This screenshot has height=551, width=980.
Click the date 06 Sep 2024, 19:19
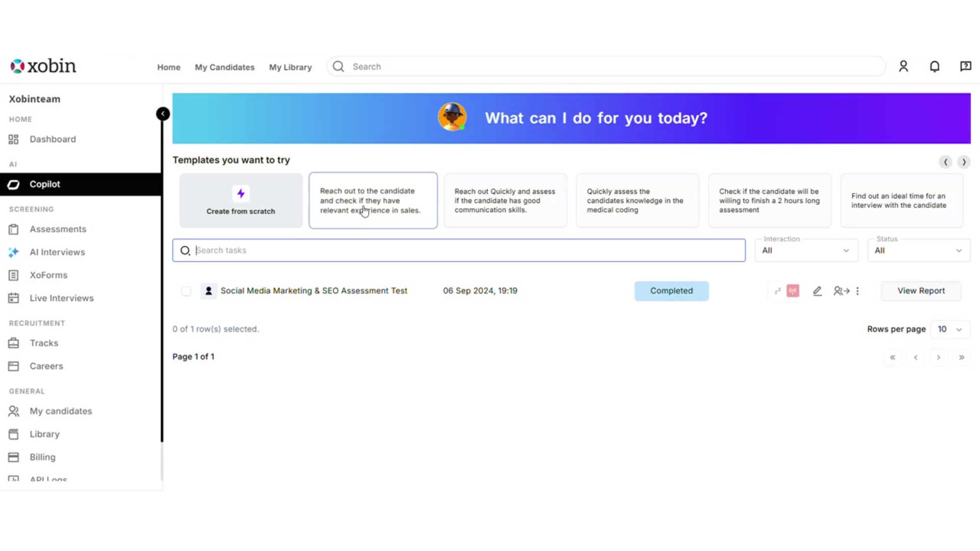[480, 291]
